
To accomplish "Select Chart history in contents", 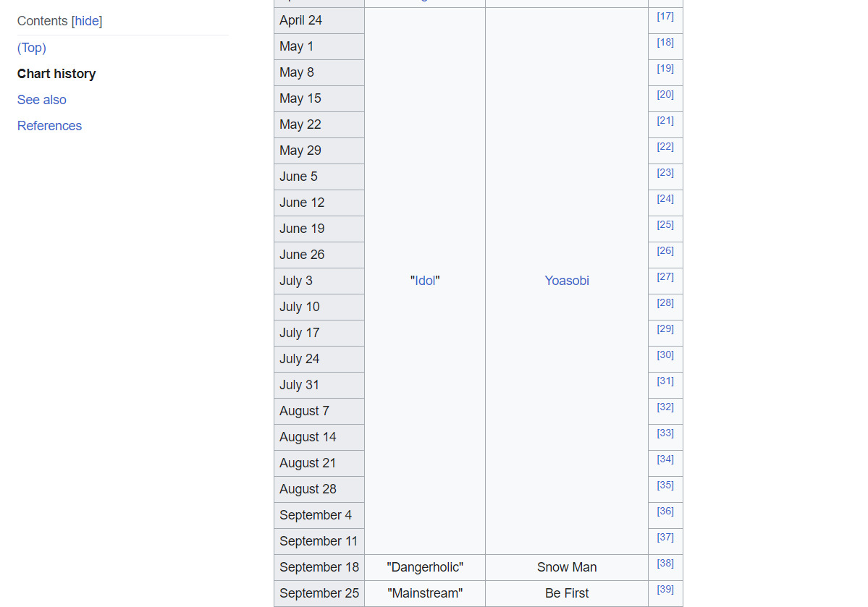I will [x=56, y=74].
